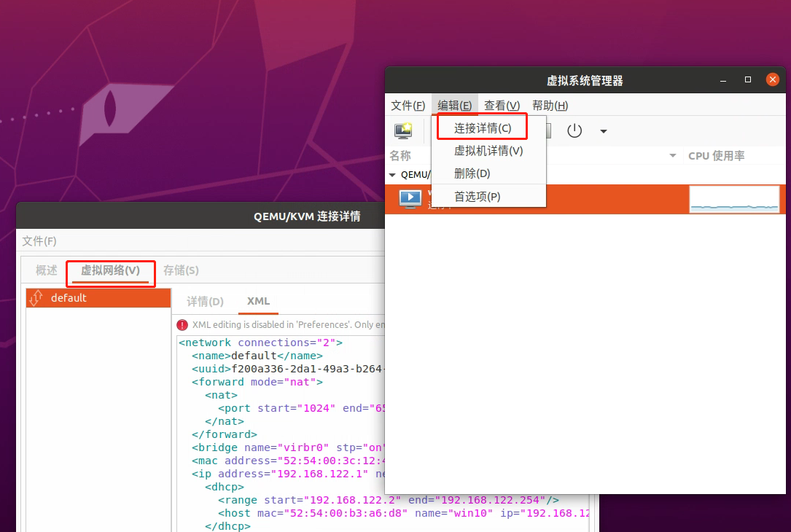Click the XML editing disabled warning icon
The image size is (791, 532).
[x=182, y=325]
